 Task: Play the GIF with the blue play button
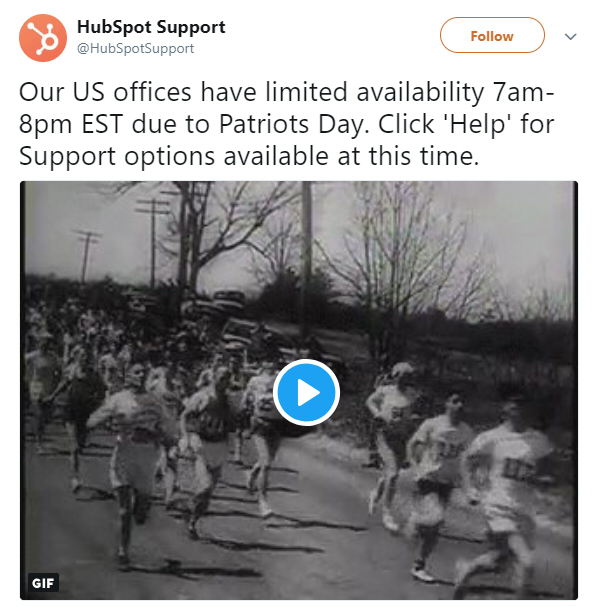306,392
